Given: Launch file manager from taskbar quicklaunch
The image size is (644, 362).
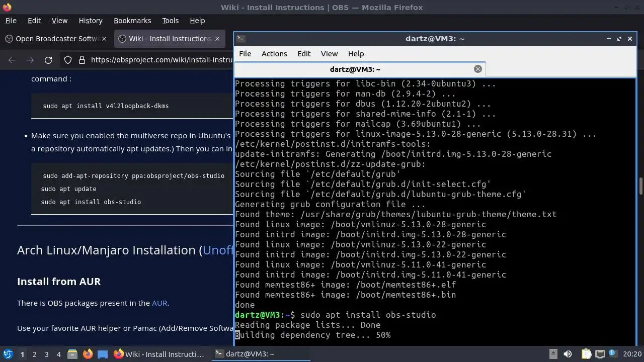Looking at the screenshot, I should (x=72, y=354).
